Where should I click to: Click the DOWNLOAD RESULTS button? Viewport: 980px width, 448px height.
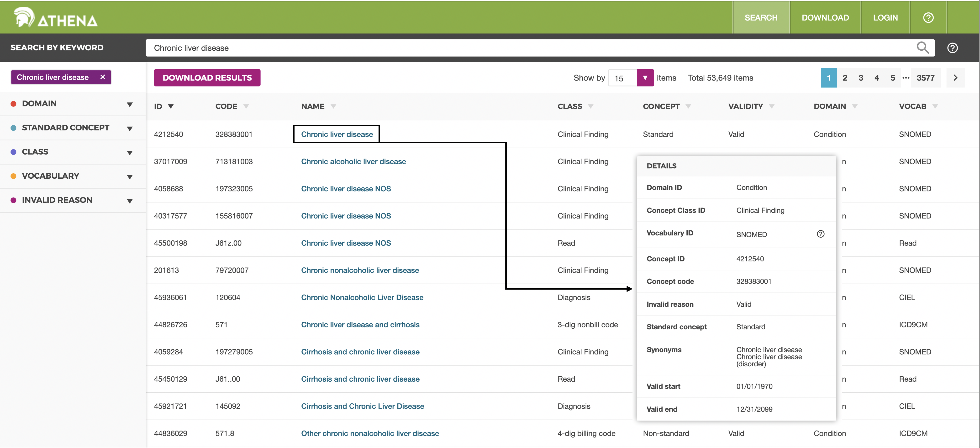tap(207, 78)
